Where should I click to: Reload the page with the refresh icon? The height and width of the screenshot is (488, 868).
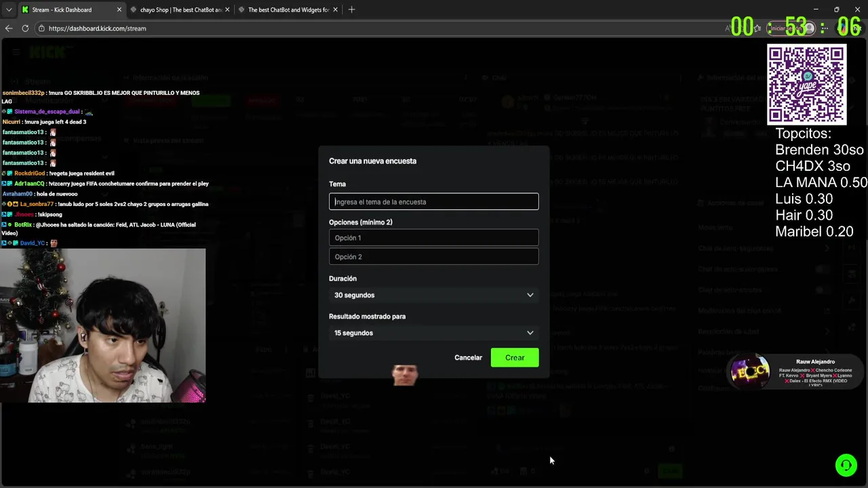(25, 28)
